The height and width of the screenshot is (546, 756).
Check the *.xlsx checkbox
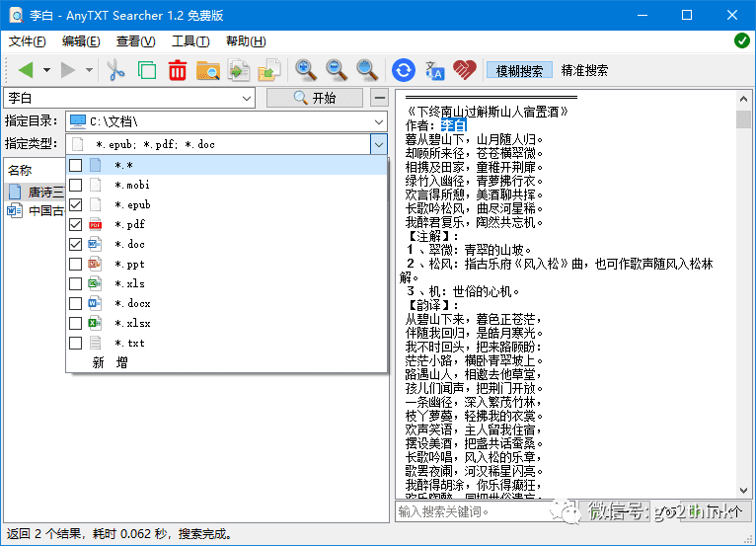pyautogui.click(x=75, y=323)
